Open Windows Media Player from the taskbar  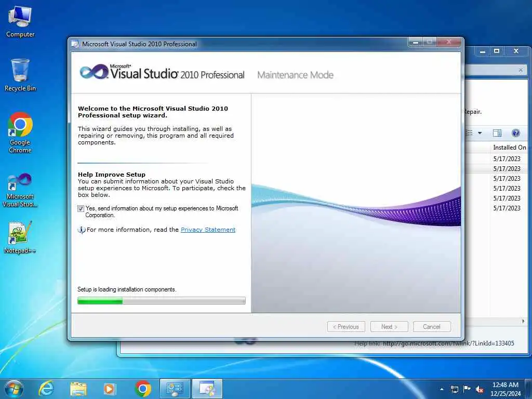point(110,389)
